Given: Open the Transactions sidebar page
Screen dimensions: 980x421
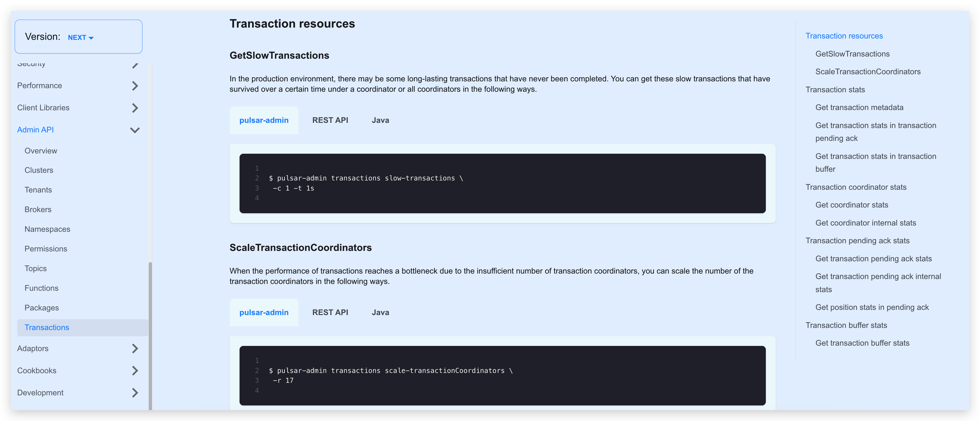Looking at the screenshot, I should coord(47,327).
